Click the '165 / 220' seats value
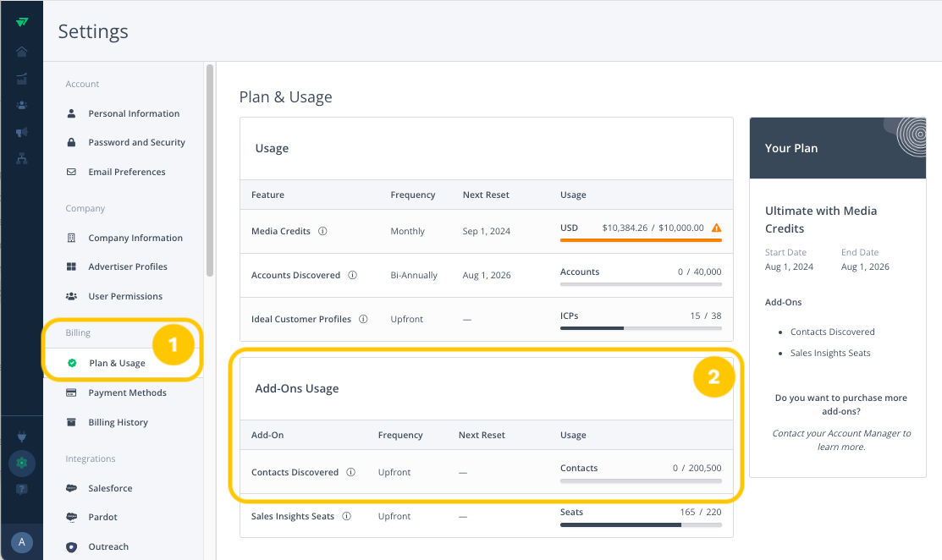This screenshot has width=942, height=560. click(701, 512)
